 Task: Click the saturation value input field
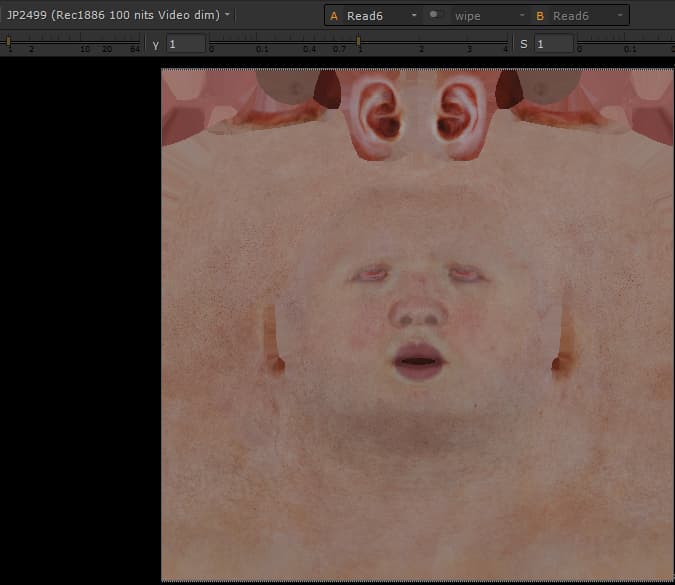point(554,44)
